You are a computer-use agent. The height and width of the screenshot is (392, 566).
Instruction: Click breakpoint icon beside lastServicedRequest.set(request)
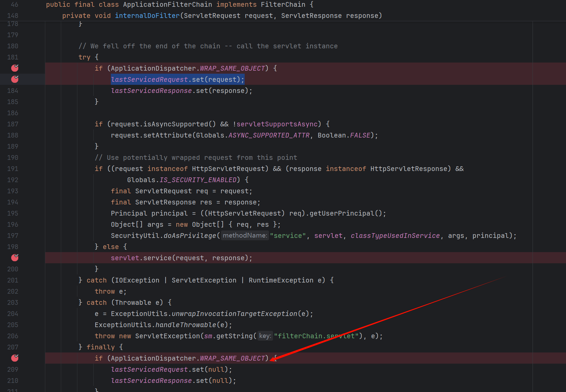tap(15, 79)
